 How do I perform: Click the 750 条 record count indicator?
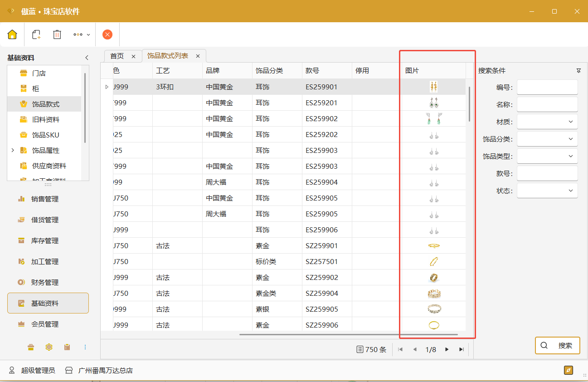click(x=371, y=349)
